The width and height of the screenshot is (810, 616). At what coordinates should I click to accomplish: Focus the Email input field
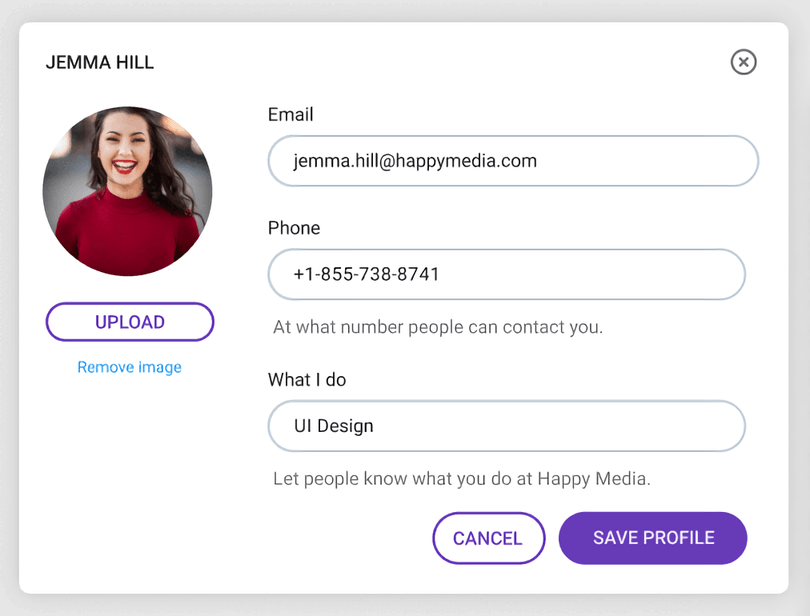click(513, 161)
